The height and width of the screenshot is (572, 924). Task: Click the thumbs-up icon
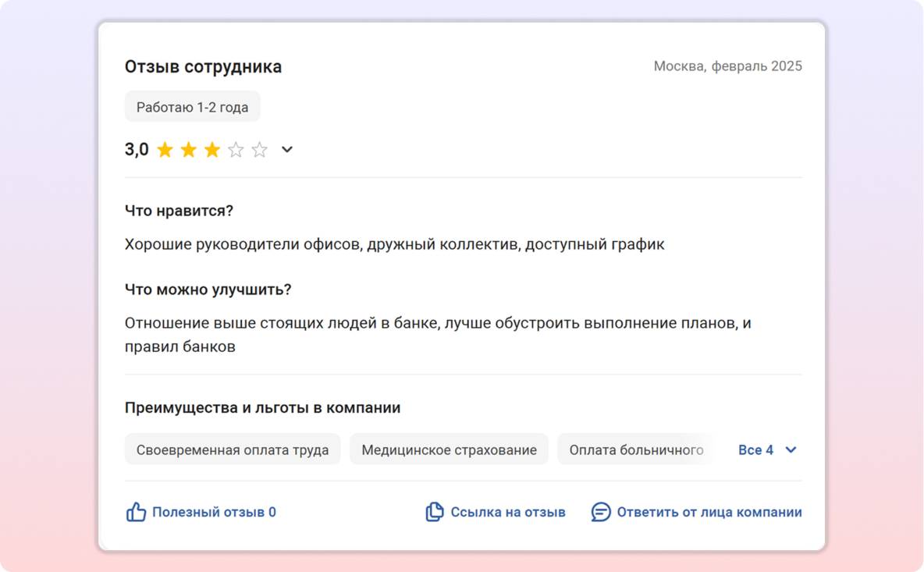137,513
